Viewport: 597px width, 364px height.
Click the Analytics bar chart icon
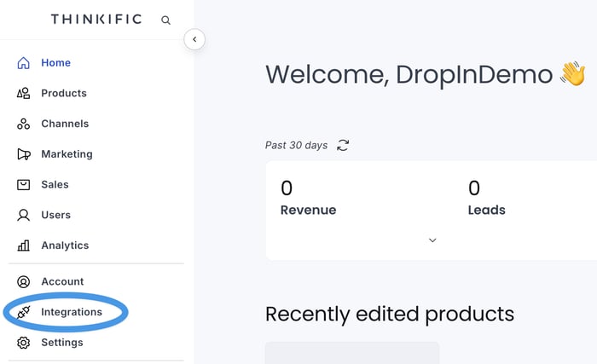[x=24, y=246]
